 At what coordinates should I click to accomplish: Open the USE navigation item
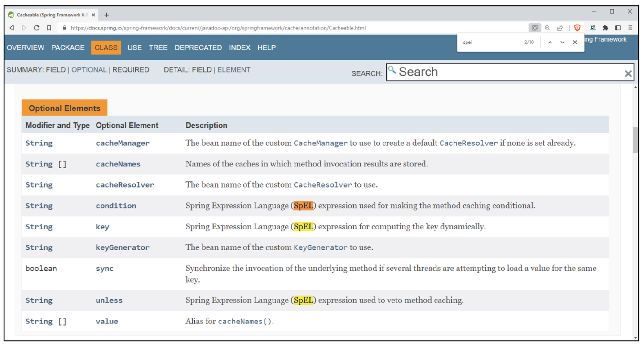134,47
